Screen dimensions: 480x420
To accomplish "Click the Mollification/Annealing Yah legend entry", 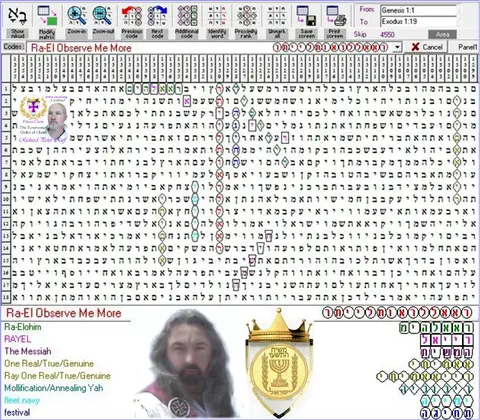I will coord(54,388).
